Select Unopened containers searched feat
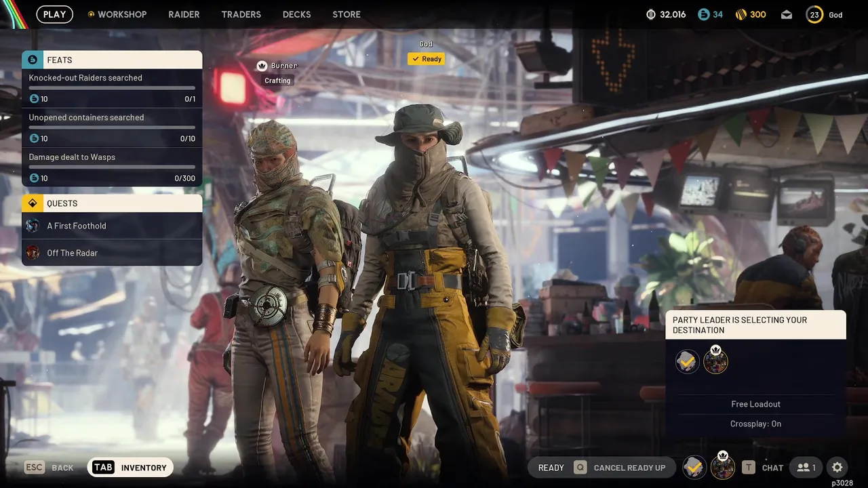Viewport: 868px width, 488px height. [x=112, y=128]
